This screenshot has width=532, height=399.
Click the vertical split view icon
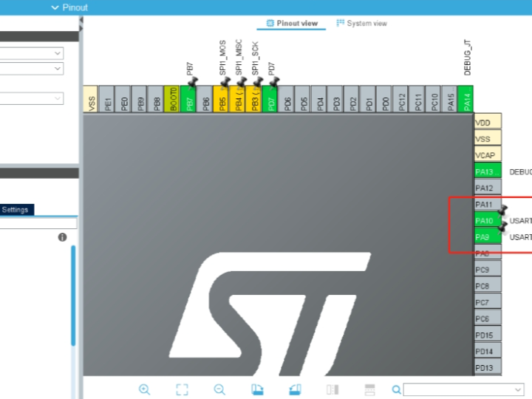click(332, 389)
